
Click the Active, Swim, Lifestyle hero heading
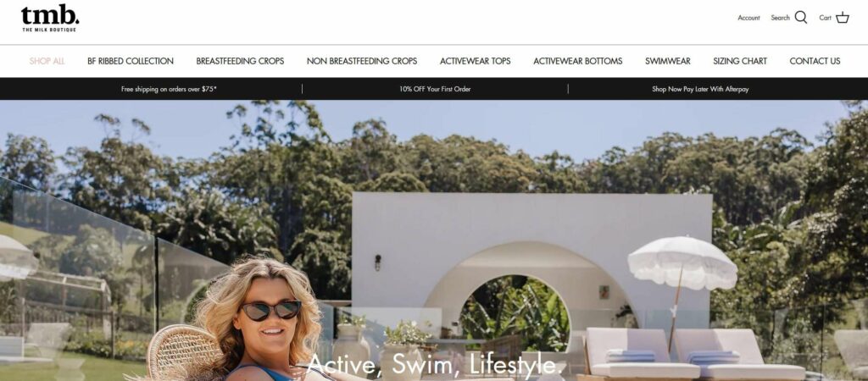434,364
